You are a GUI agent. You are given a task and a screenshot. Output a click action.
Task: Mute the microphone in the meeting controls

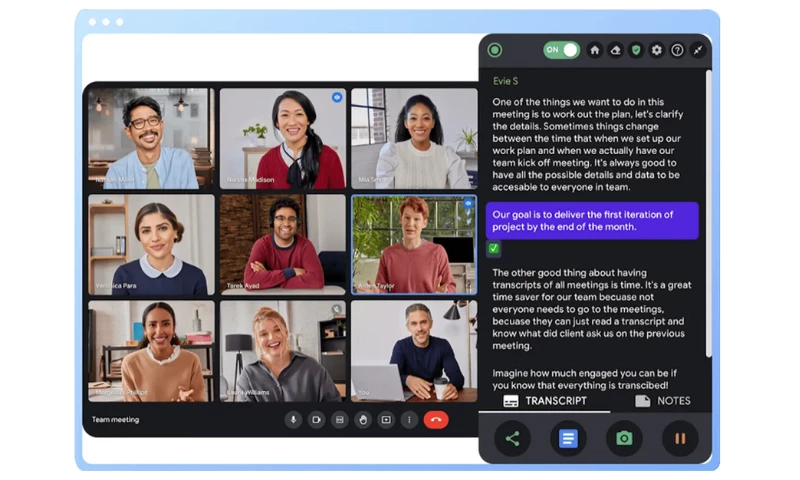pos(293,420)
